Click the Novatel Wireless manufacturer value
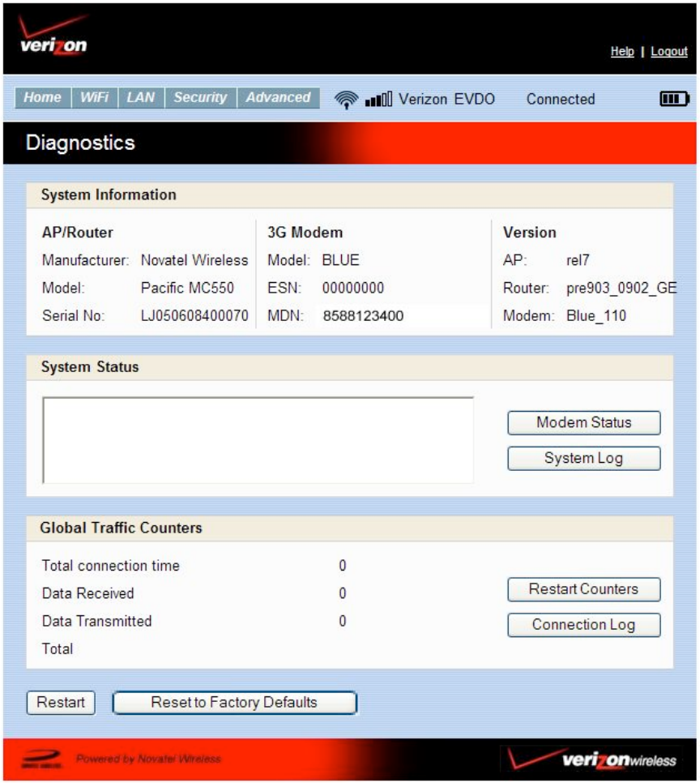This screenshot has width=700, height=783. [194, 260]
